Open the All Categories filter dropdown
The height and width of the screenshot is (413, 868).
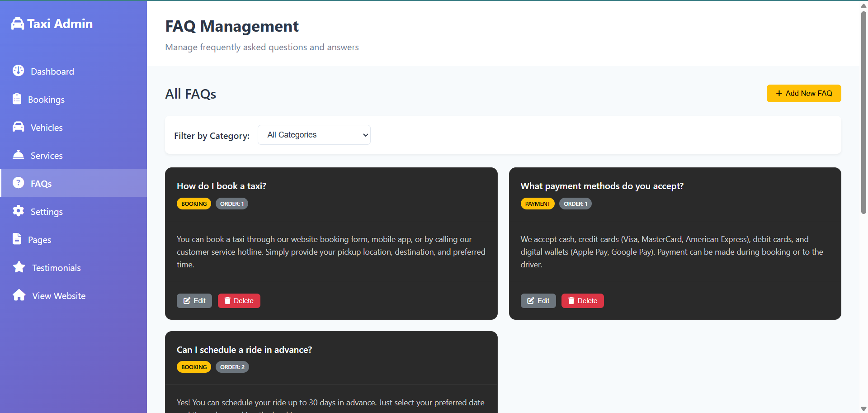tap(314, 135)
